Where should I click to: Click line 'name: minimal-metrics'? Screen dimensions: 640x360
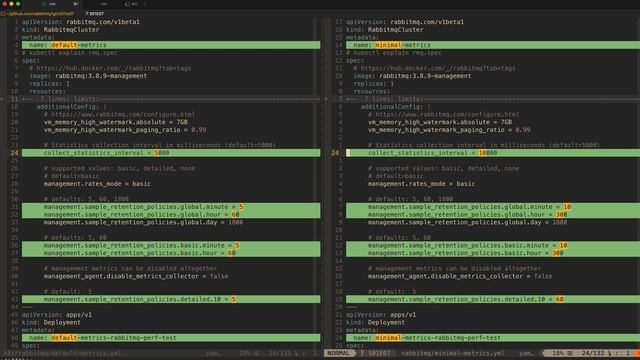click(493, 45)
